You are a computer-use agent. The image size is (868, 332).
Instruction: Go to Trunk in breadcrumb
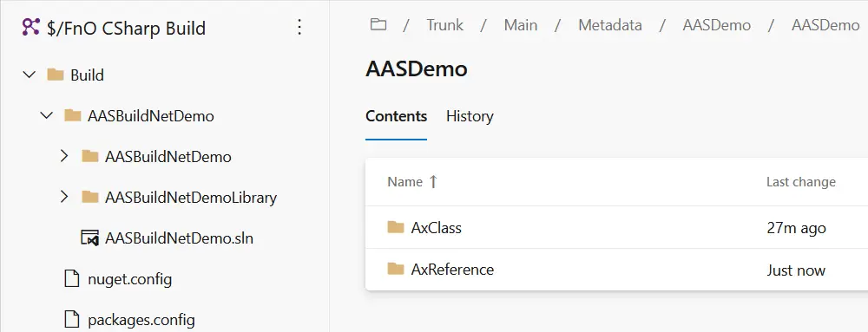[x=444, y=25]
